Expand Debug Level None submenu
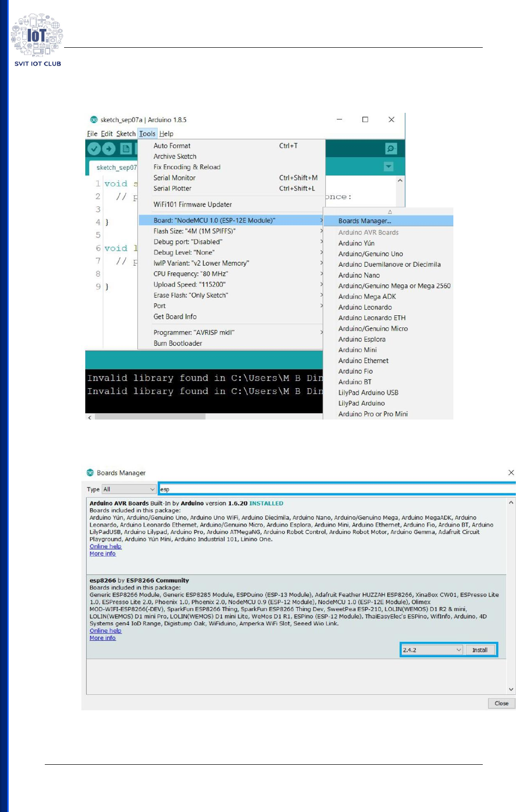Image resolution: width=516 pixels, height=812 pixels. pos(231,252)
